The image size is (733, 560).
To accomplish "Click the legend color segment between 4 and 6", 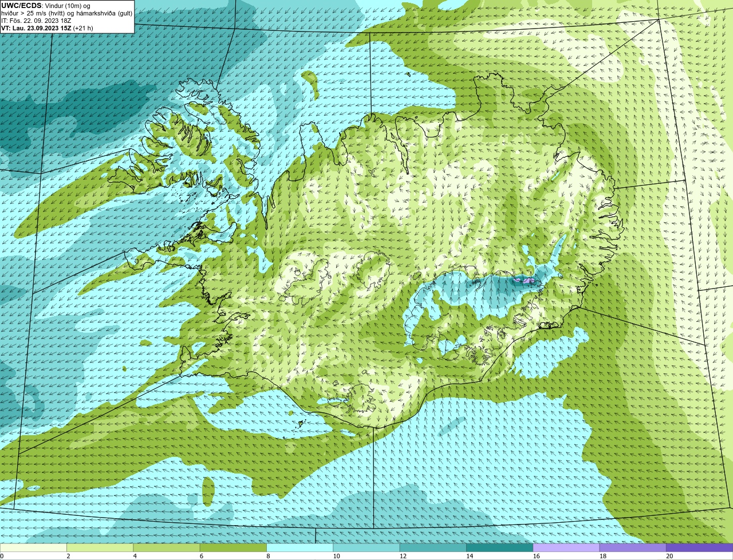I will pos(167,547).
